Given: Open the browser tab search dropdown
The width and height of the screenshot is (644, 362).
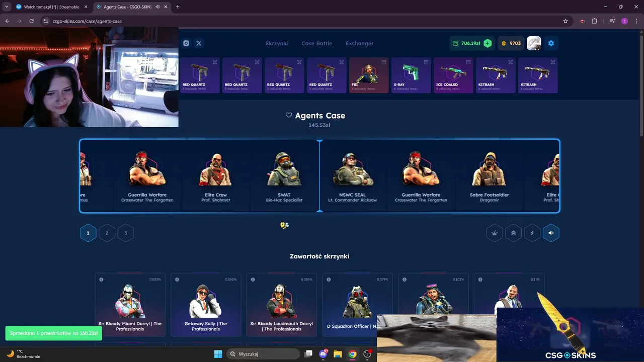Looking at the screenshot, I should [7, 7].
